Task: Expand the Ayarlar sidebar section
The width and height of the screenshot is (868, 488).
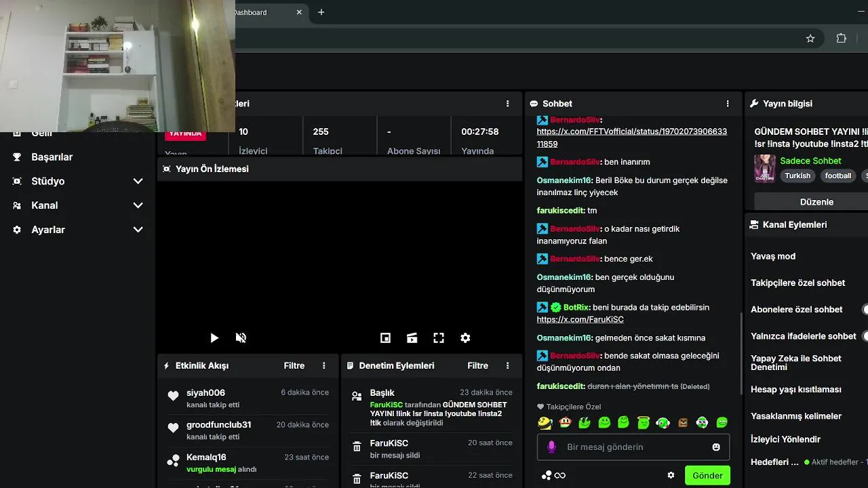Action: pyautogui.click(x=138, y=230)
